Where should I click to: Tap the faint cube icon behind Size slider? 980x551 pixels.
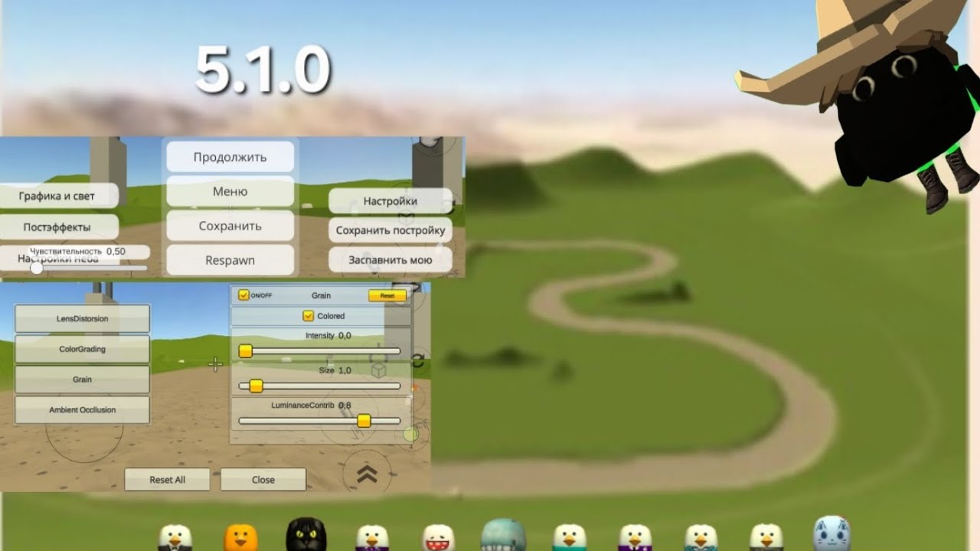click(x=378, y=370)
